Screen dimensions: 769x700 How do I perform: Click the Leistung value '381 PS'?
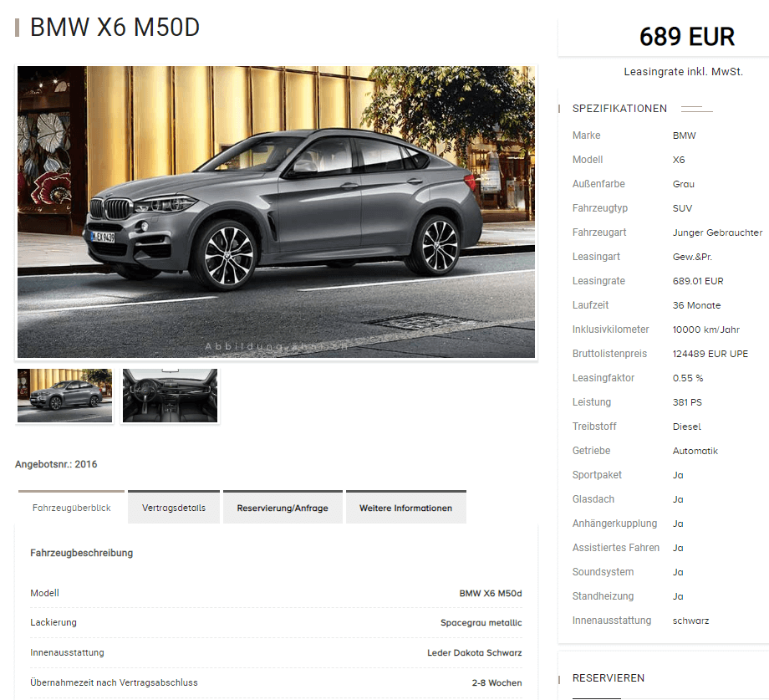pos(687,402)
